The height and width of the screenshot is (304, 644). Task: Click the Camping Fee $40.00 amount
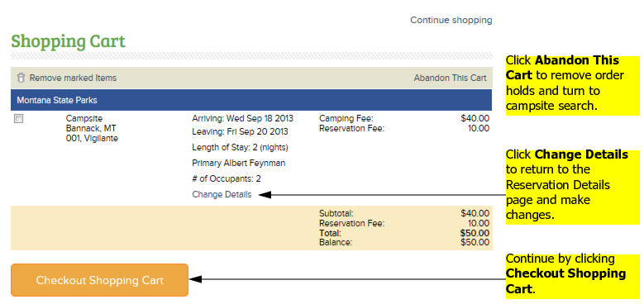[475, 119]
